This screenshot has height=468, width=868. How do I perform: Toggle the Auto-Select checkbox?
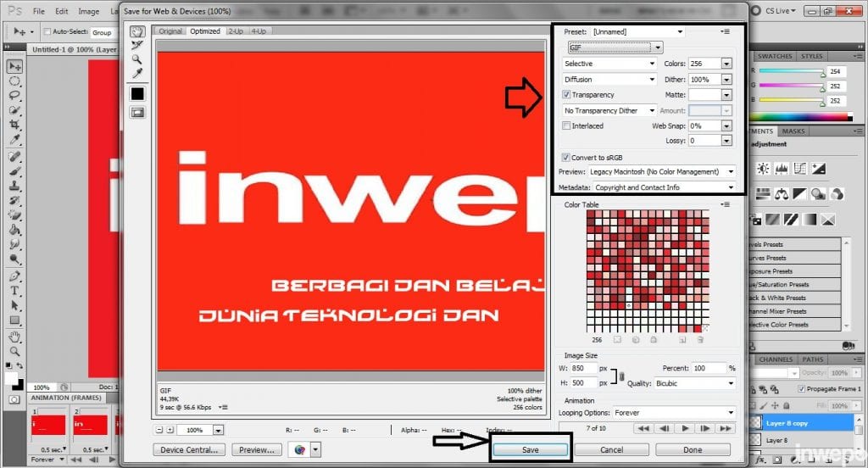pyautogui.click(x=47, y=31)
